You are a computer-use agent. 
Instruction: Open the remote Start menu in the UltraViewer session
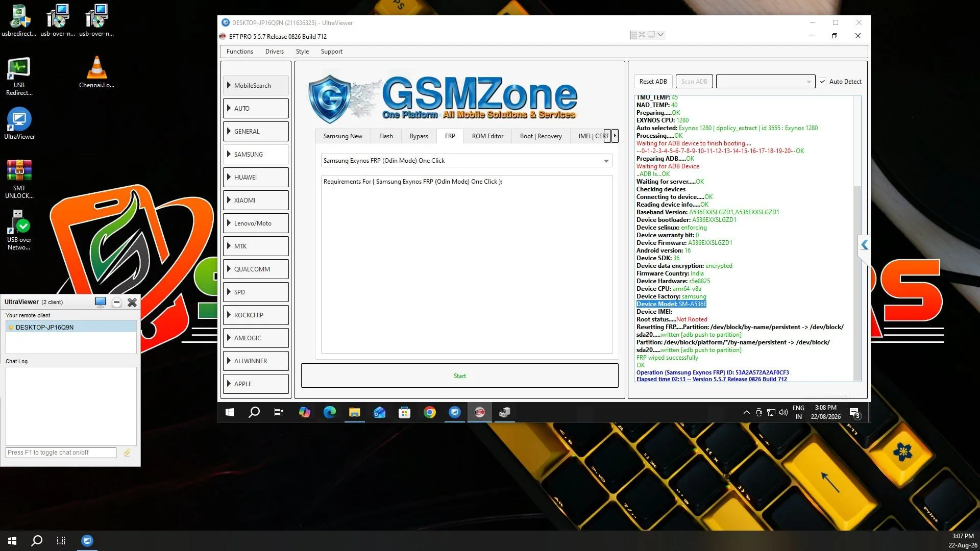[x=230, y=412]
